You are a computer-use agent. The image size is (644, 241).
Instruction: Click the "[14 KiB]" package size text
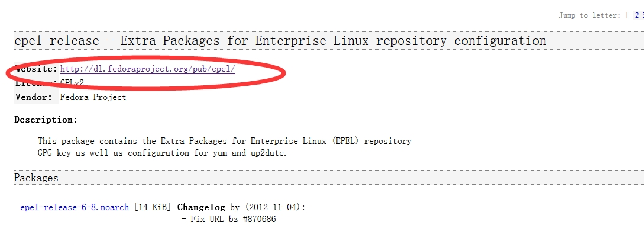click(x=153, y=207)
